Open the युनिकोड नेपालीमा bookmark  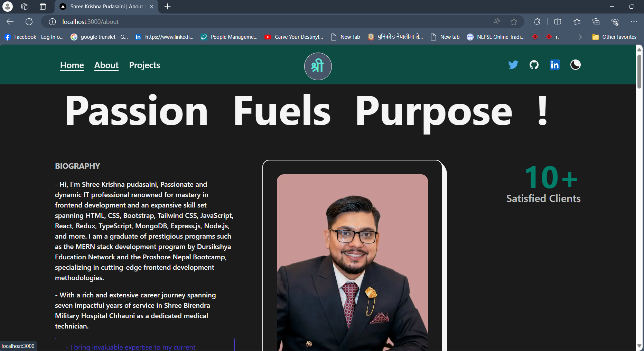395,37
